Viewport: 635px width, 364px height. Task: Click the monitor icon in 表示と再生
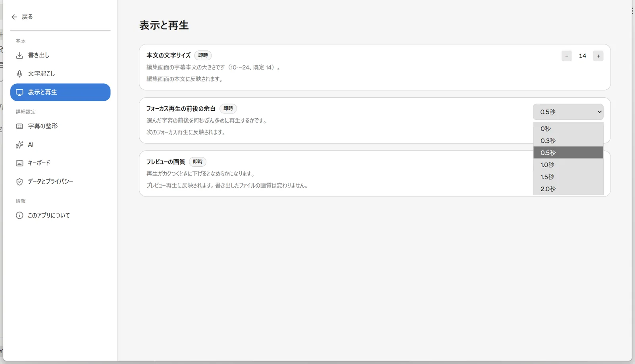point(19,92)
